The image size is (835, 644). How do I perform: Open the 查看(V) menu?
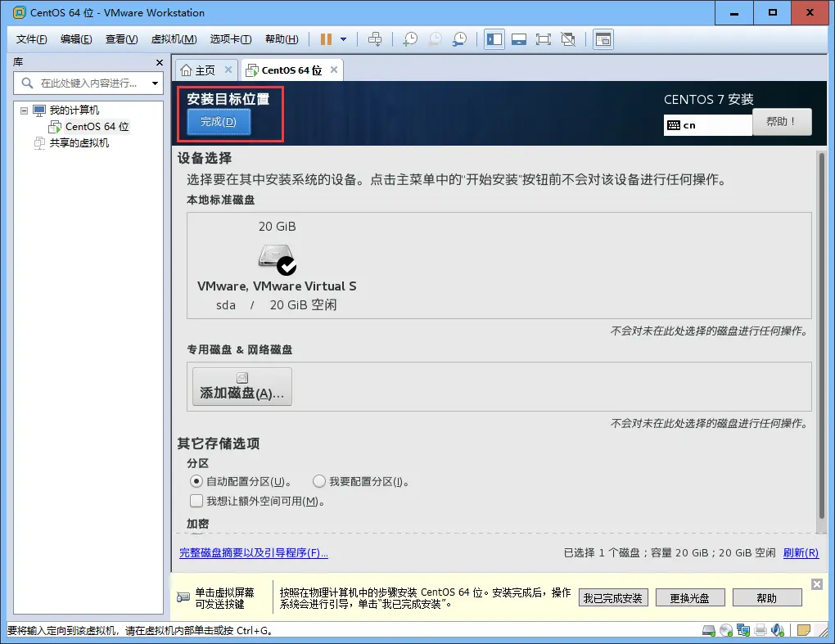pyautogui.click(x=121, y=39)
